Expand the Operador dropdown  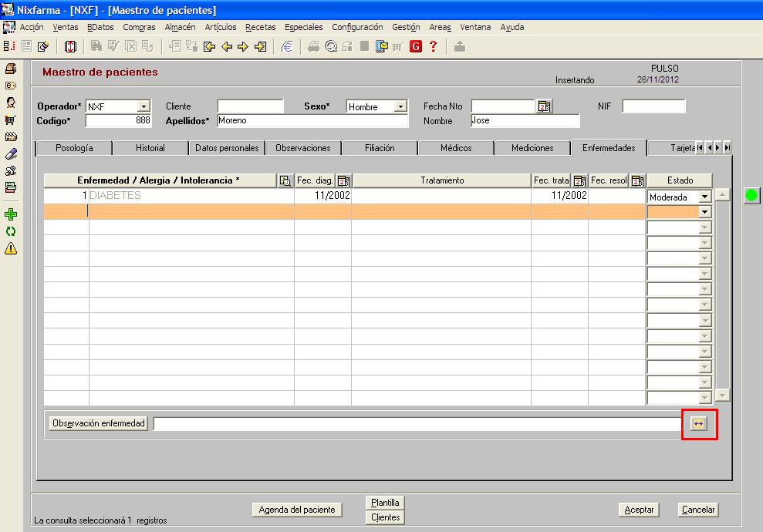click(143, 106)
